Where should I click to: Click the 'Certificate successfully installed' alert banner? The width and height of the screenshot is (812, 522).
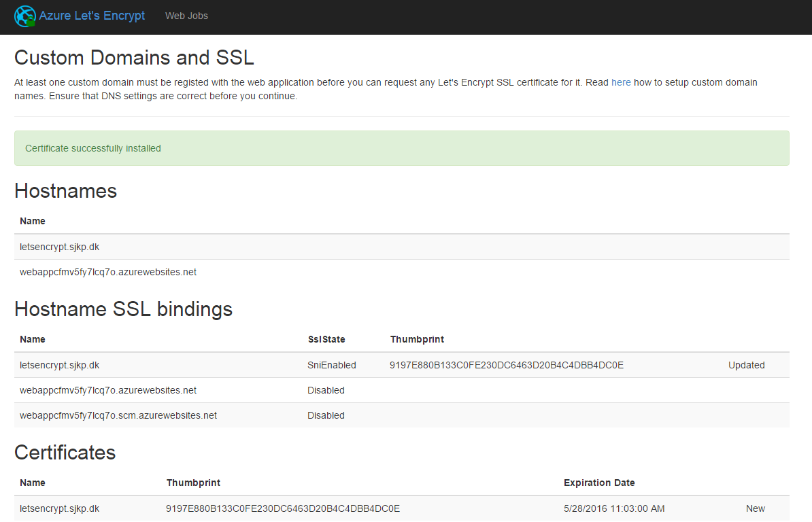(401, 148)
